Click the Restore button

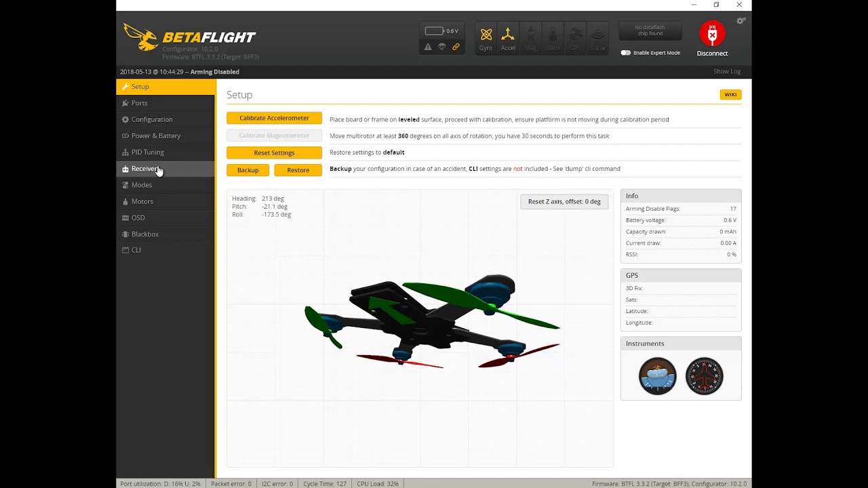tap(298, 170)
